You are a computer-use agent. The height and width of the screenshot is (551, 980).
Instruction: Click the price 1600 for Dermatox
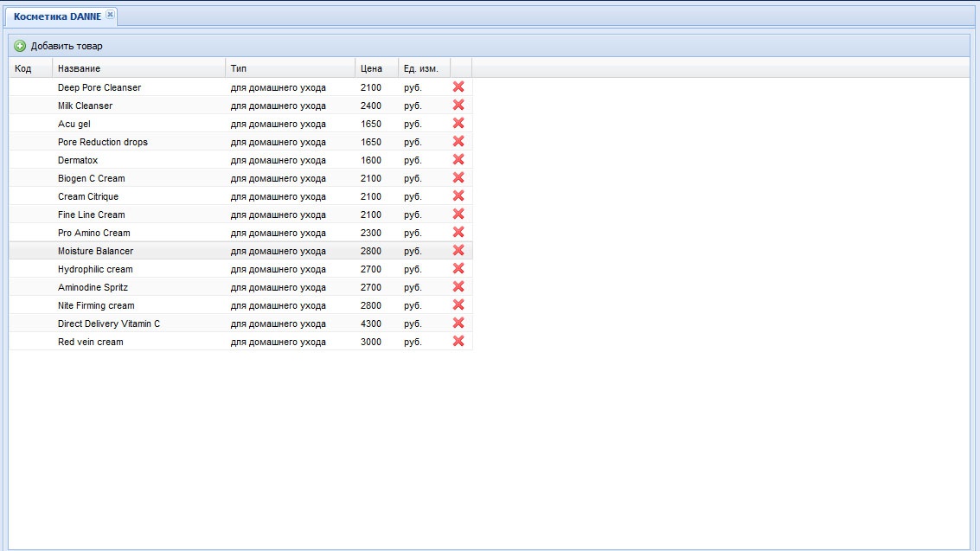coord(370,160)
